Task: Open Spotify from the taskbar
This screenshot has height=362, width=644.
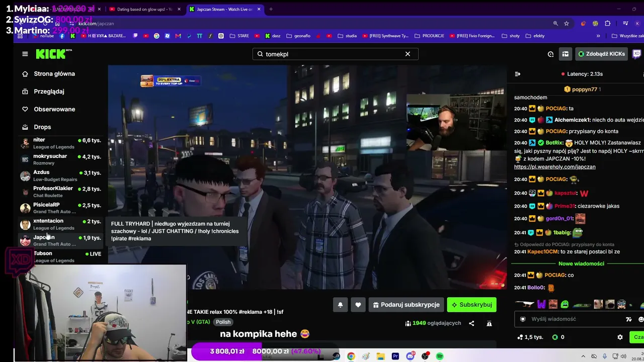Action: point(440,356)
